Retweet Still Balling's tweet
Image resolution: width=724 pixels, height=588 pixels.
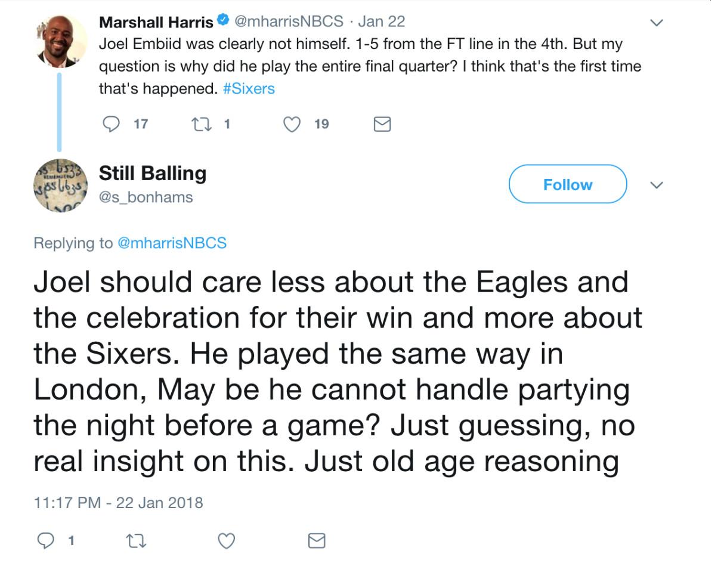point(136,541)
